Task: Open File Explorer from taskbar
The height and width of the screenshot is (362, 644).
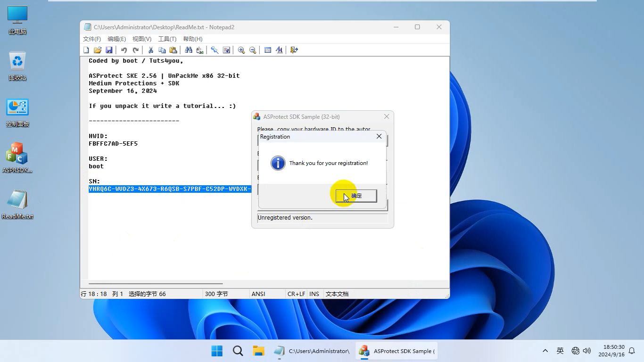Action: (258, 351)
